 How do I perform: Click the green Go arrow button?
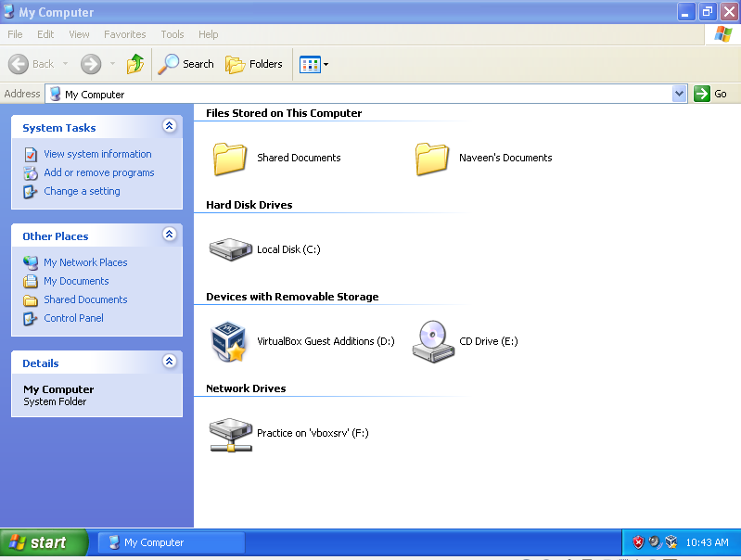(x=702, y=94)
